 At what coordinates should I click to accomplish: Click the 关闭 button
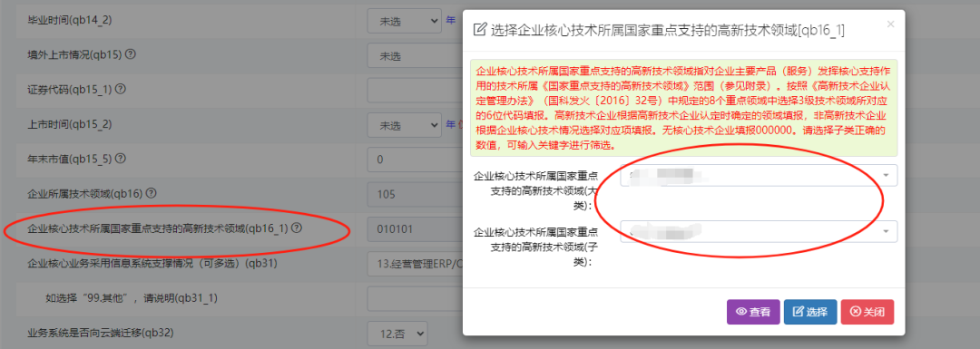coord(867,312)
